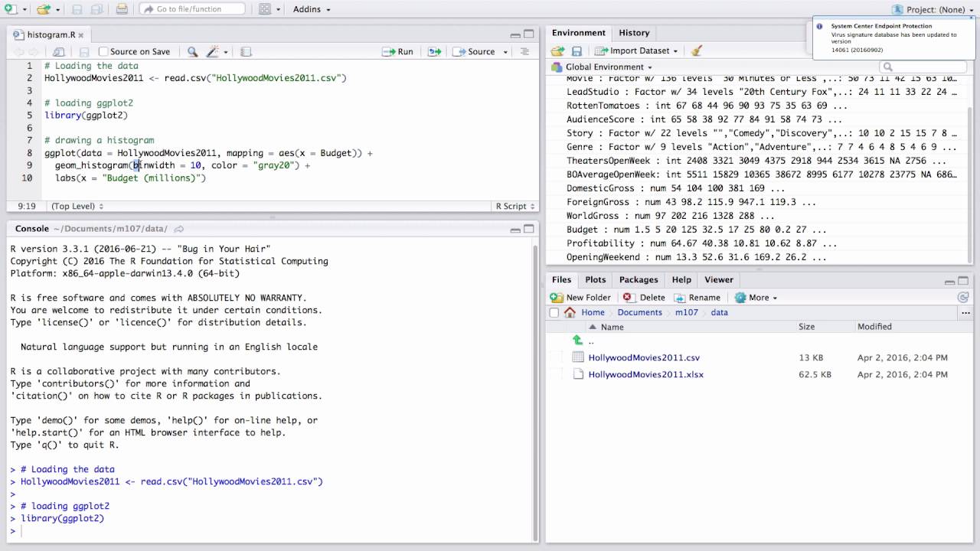
Task: Click the print icon in main toolbar
Action: pos(122,9)
